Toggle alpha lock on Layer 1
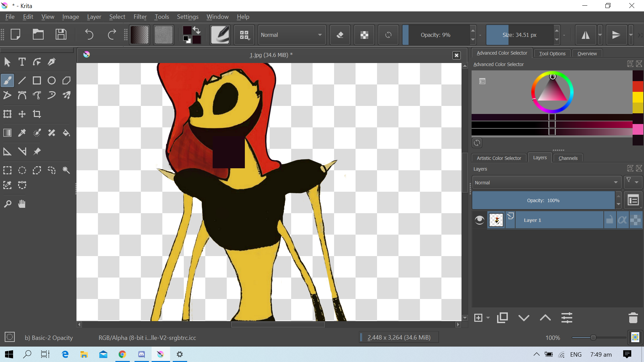 coord(636,220)
